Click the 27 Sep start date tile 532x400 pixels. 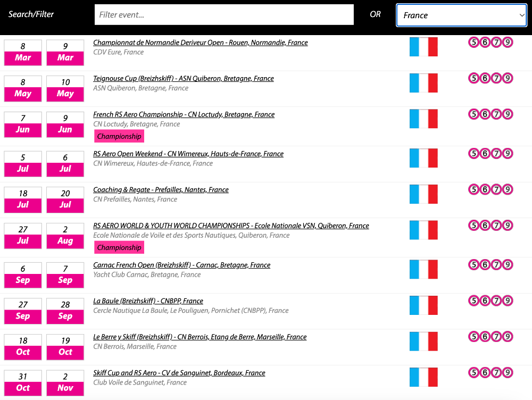(x=23, y=311)
